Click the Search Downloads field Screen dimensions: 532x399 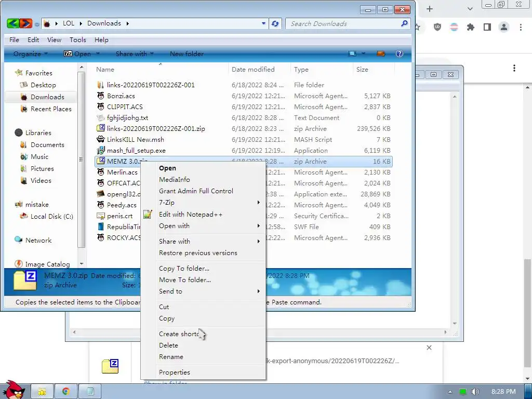343,23
